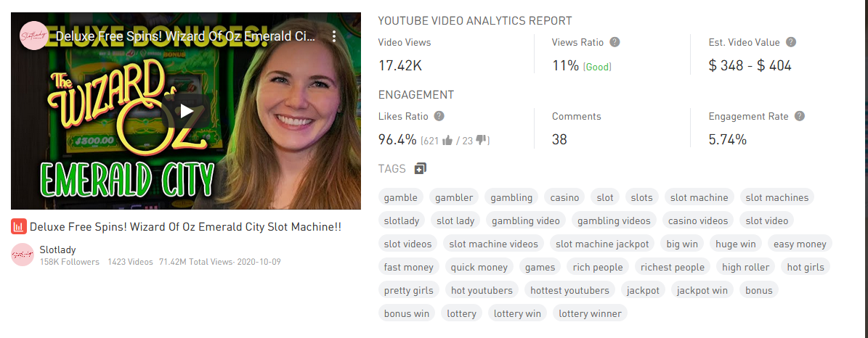The height and width of the screenshot is (338, 868).
Task: Open Engagement Rate info icon
Action: tap(799, 116)
